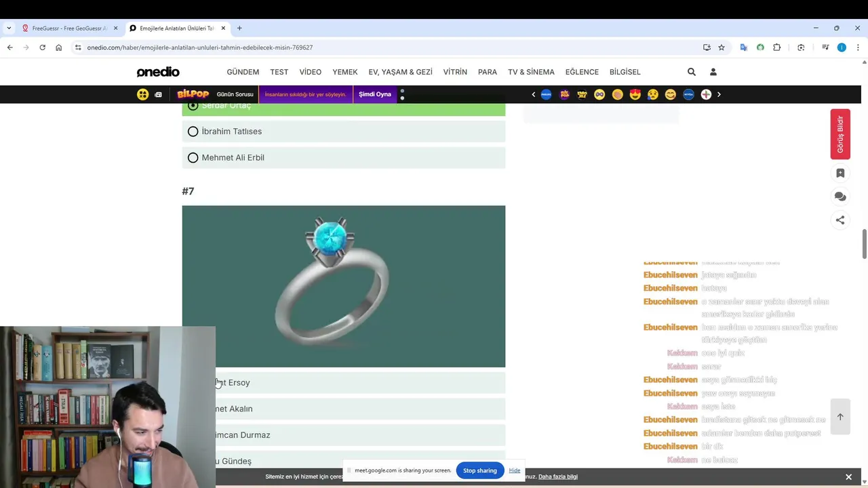The width and height of the screenshot is (868, 488).
Task: Go back to the previous page
Action: coord(9,47)
